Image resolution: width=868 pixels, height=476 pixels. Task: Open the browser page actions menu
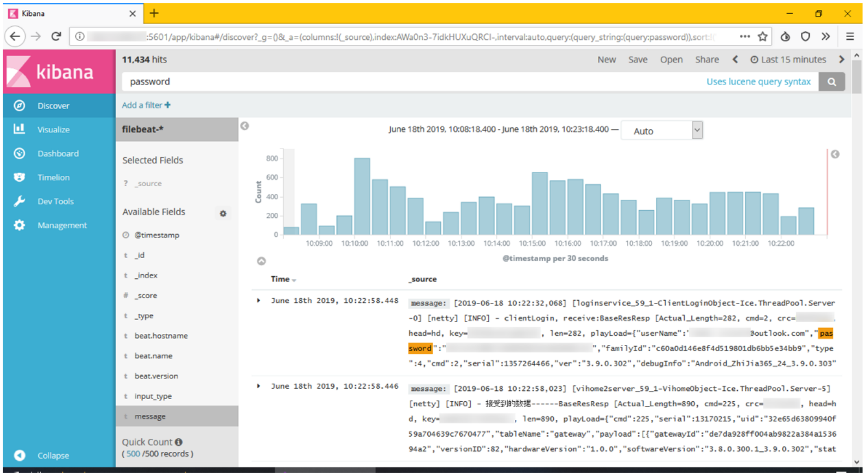[x=745, y=37]
